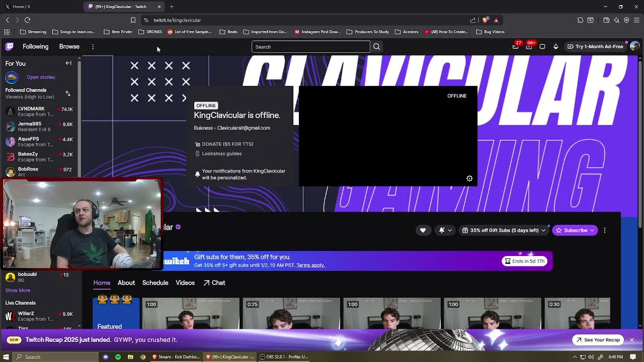This screenshot has width=644, height=362.
Task: Click Try 1-Month Ad-Free button
Action: (595, 46)
